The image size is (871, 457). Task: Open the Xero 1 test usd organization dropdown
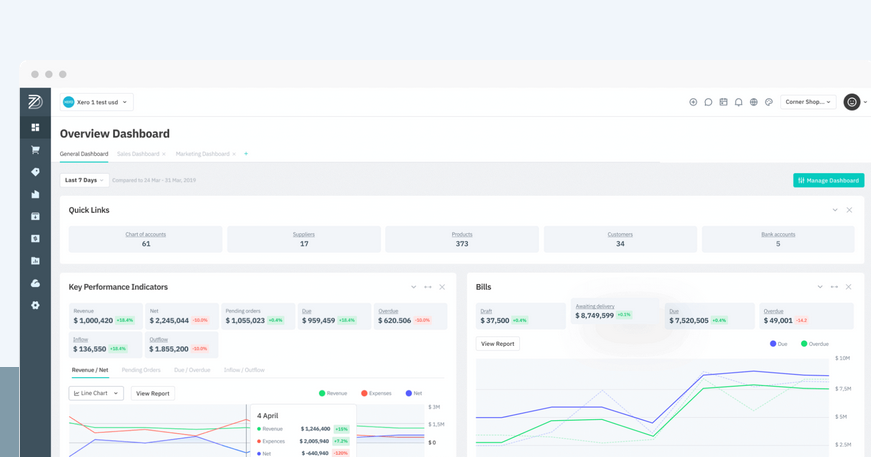pyautogui.click(x=97, y=102)
